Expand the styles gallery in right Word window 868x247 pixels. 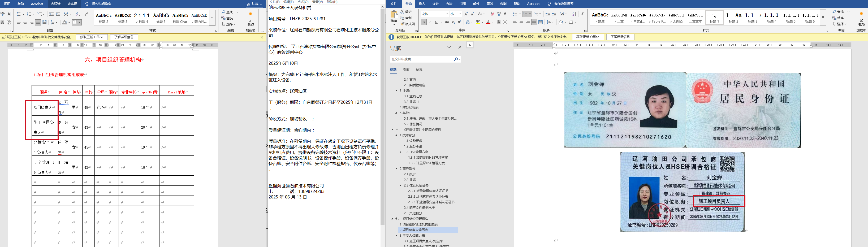[823, 18]
